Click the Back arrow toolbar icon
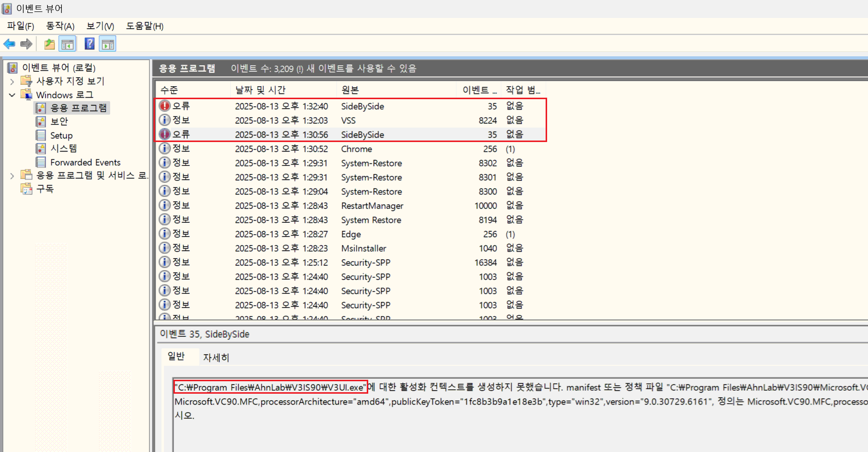The image size is (868, 452). coord(9,44)
